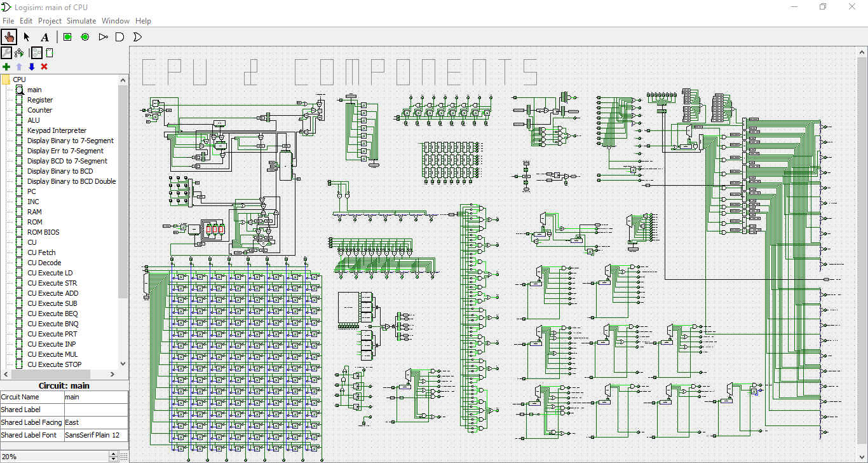
Task: Click the 20% zoom field
Action: tap(55, 457)
